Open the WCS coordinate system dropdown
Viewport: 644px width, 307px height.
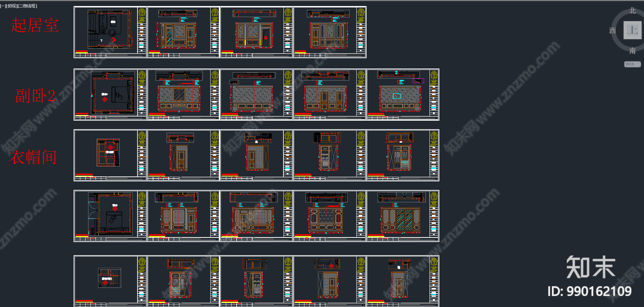pos(632,64)
